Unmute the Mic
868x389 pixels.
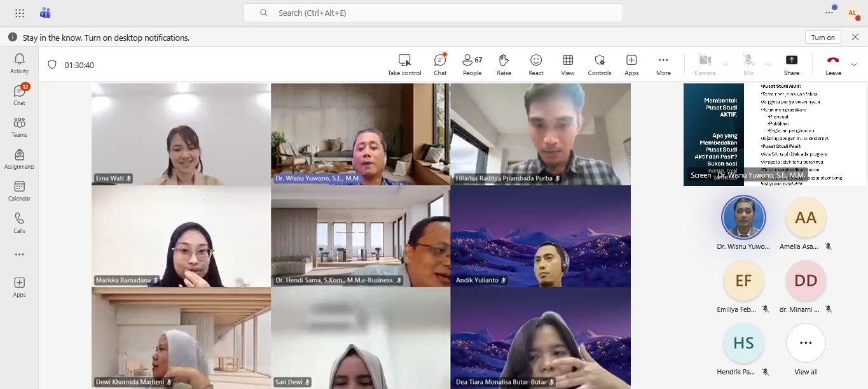click(x=748, y=64)
